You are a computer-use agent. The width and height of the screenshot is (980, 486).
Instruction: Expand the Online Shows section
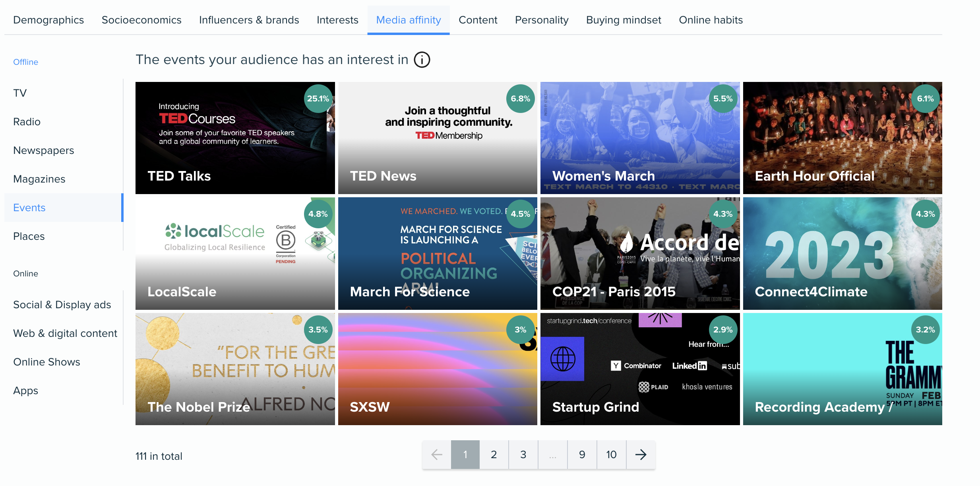click(x=46, y=362)
